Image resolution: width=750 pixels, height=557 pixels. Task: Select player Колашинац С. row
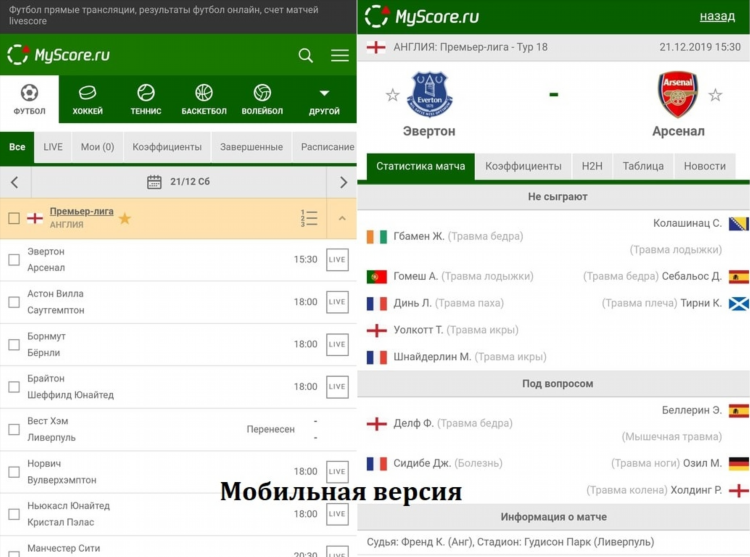point(689,236)
